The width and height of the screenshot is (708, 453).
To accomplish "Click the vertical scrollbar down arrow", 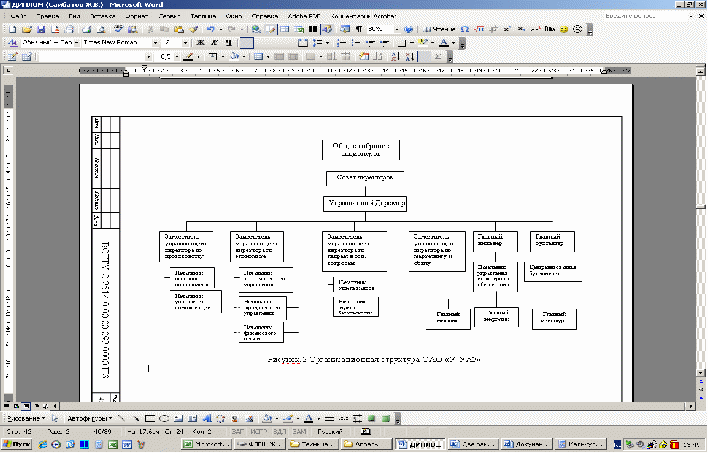I will pyautogui.click(x=700, y=373).
